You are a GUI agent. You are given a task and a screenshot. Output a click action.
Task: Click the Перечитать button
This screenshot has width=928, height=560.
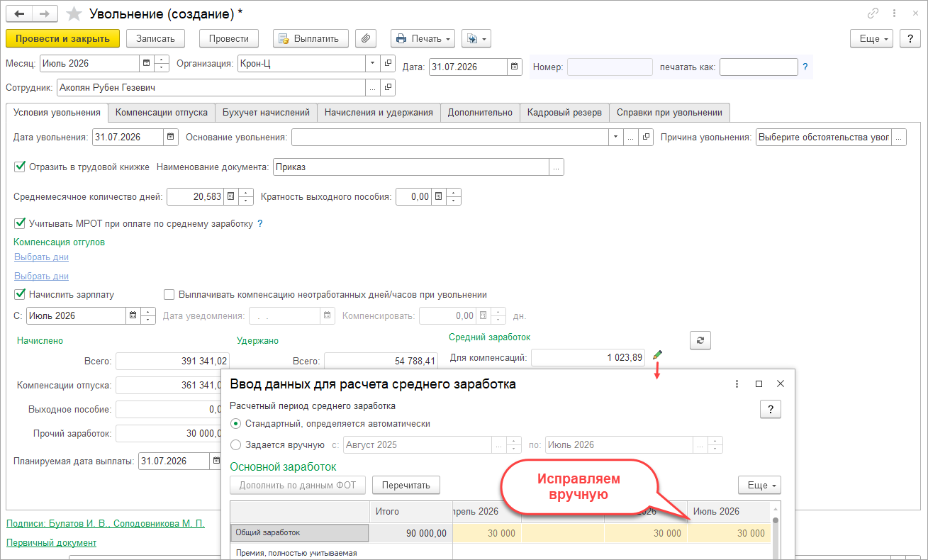click(406, 485)
